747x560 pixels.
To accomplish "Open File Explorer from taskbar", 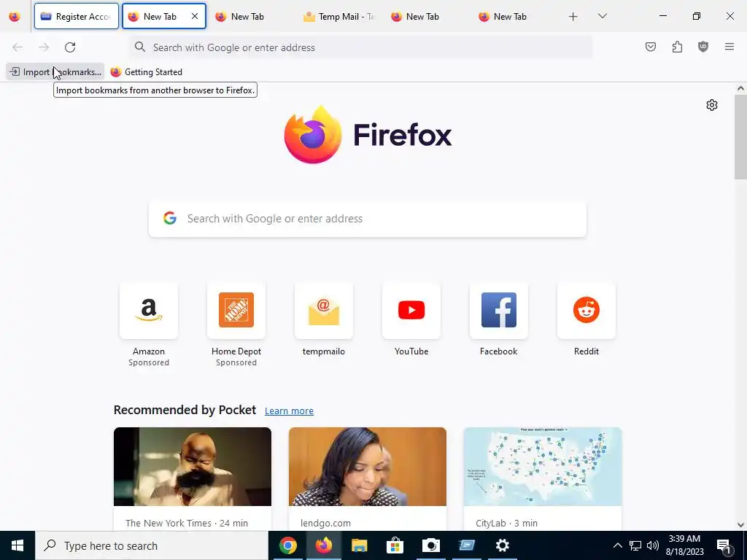I will 359,545.
